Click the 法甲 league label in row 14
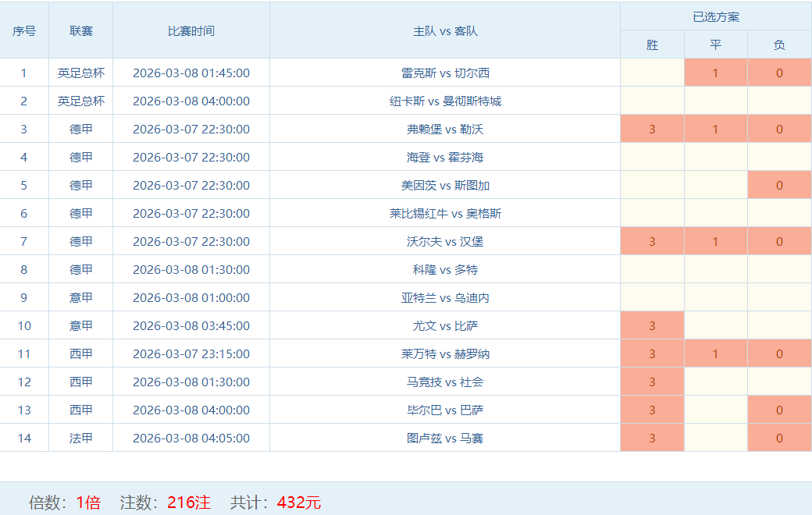Image resolution: width=812 pixels, height=515 pixels. pyautogui.click(x=81, y=439)
